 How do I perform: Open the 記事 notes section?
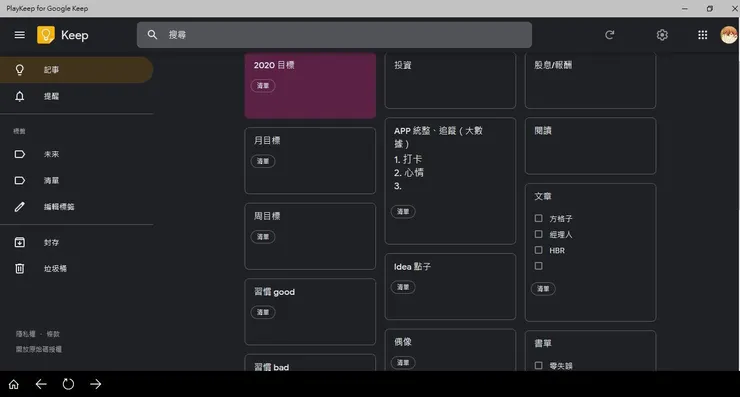click(x=76, y=70)
